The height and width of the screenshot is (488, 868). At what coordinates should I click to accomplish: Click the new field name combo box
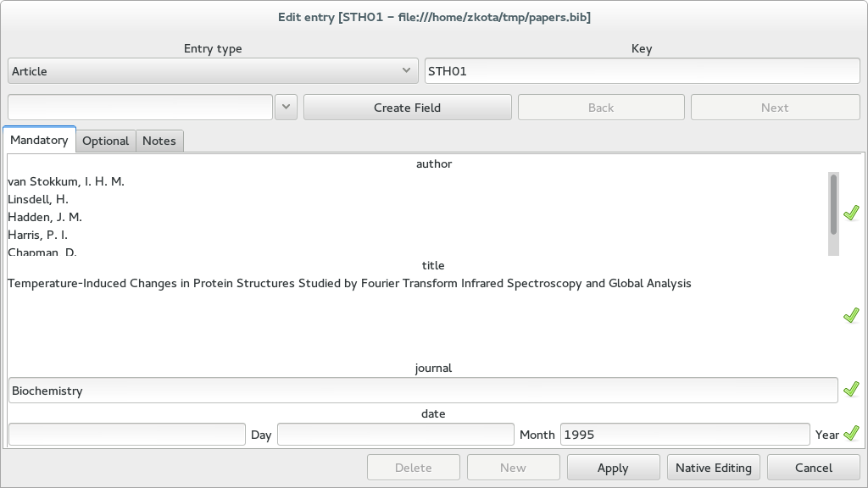(x=140, y=107)
